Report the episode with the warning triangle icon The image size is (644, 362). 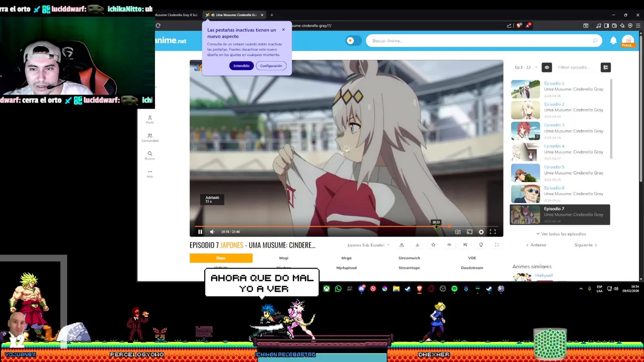[401, 245]
